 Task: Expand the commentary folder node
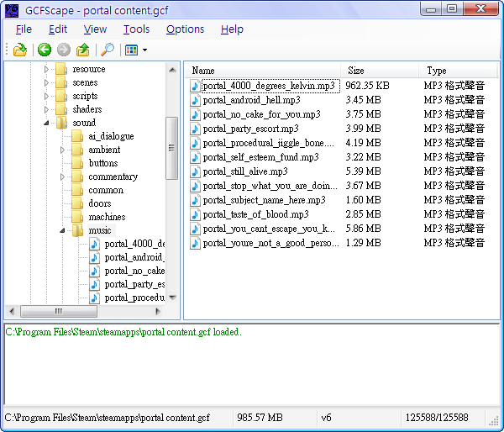pyautogui.click(x=62, y=176)
